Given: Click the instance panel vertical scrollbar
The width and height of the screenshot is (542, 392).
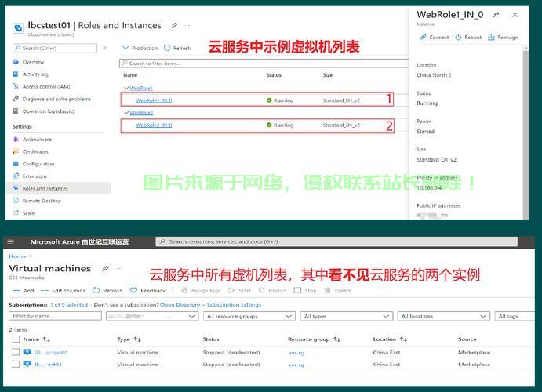Looking at the screenshot, I should pos(526,133).
